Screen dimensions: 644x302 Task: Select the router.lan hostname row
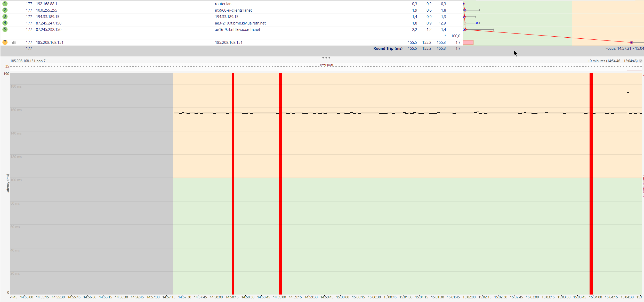pyautogui.click(x=223, y=4)
